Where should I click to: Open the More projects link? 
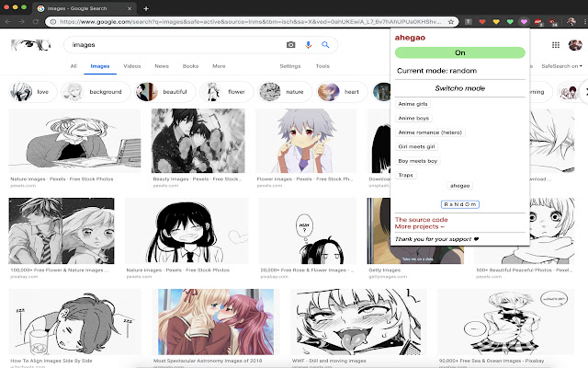419,227
